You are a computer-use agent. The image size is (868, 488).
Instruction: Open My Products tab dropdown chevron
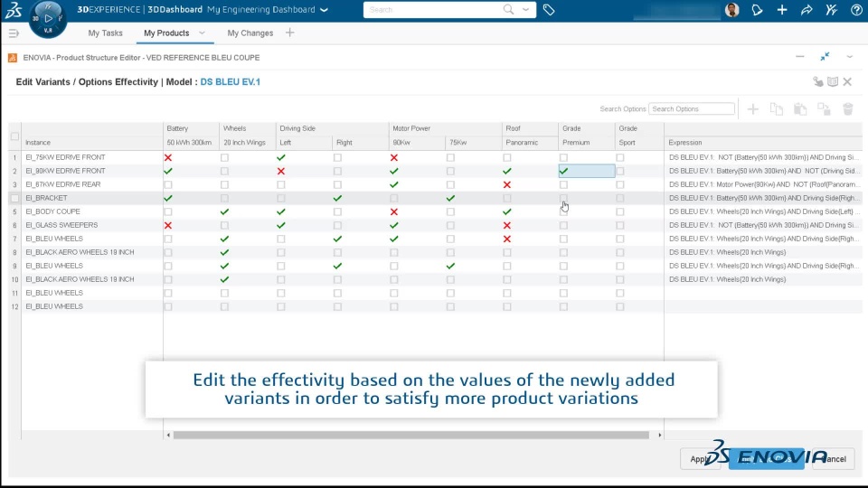tap(202, 33)
